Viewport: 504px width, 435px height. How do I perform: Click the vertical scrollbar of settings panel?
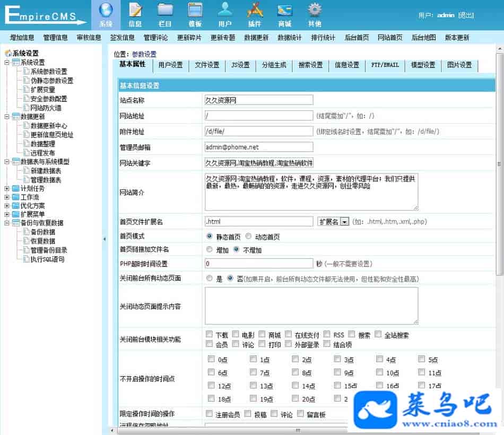tap(499, 164)
